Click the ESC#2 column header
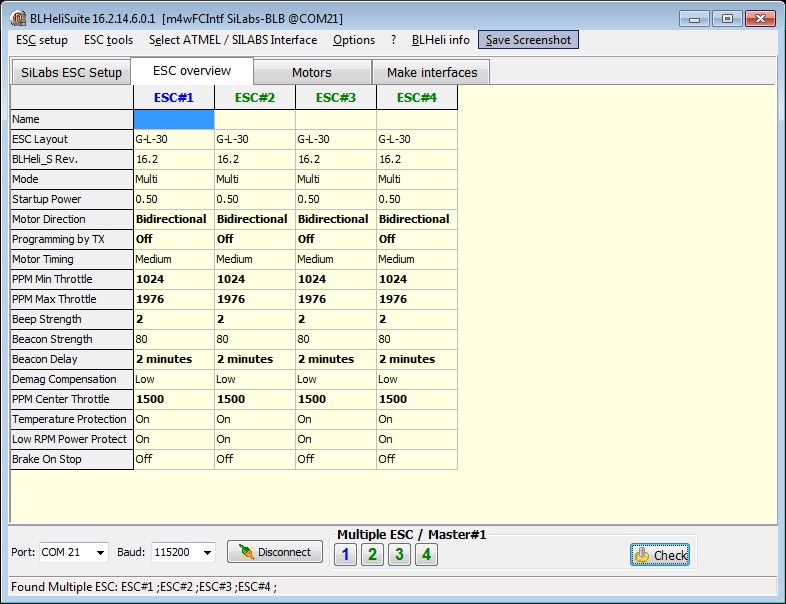Viewport: 786px width, 604px height. click(x=255, y=97)
